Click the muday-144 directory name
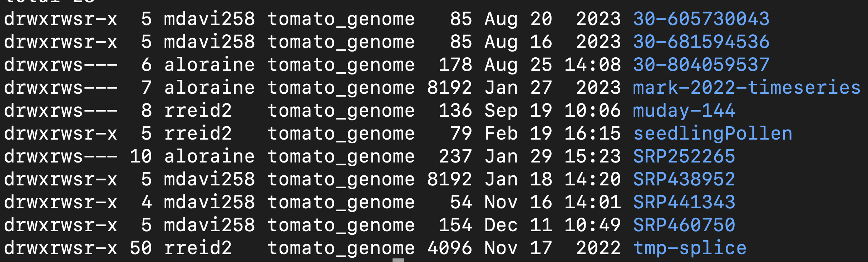The image size is (868, 262). (684, 111)
